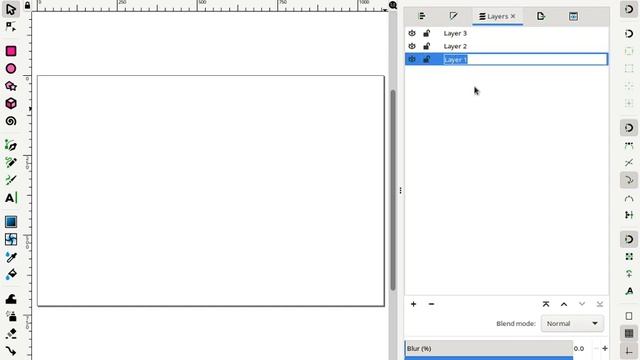Select the Dropper color picker tool
The image size is (640, 360).
(x=11, y=257)
